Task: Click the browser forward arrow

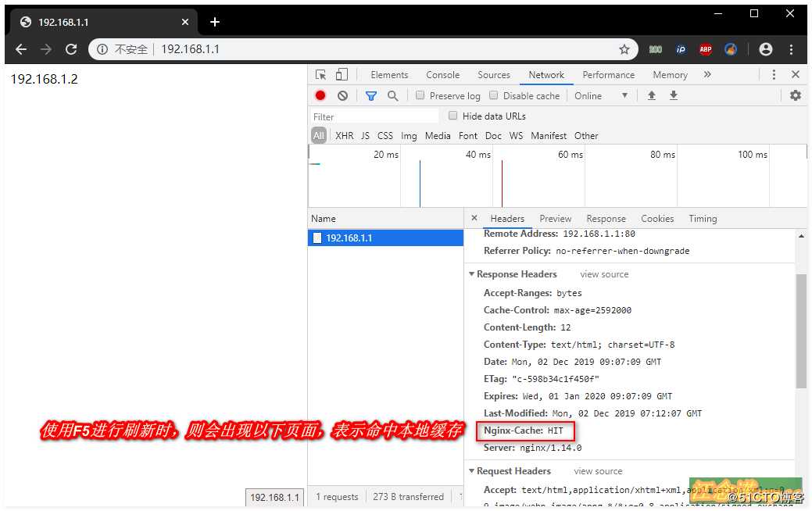Action: (x=46, y=49)
